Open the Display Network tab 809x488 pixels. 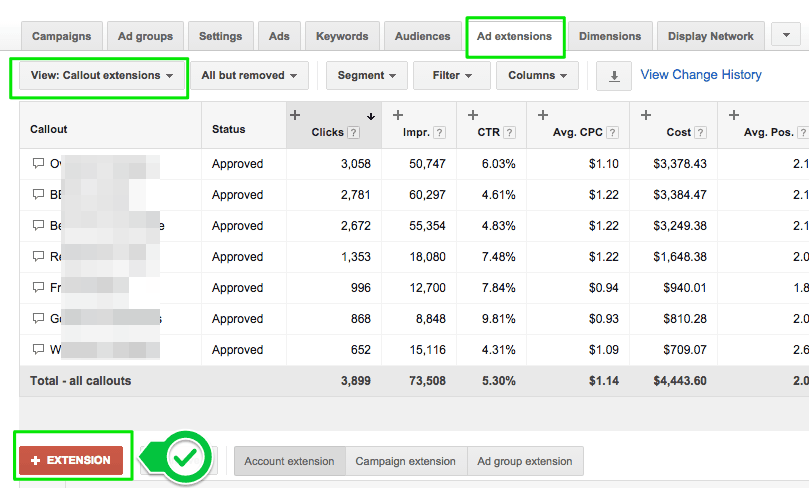click(710, 36)
